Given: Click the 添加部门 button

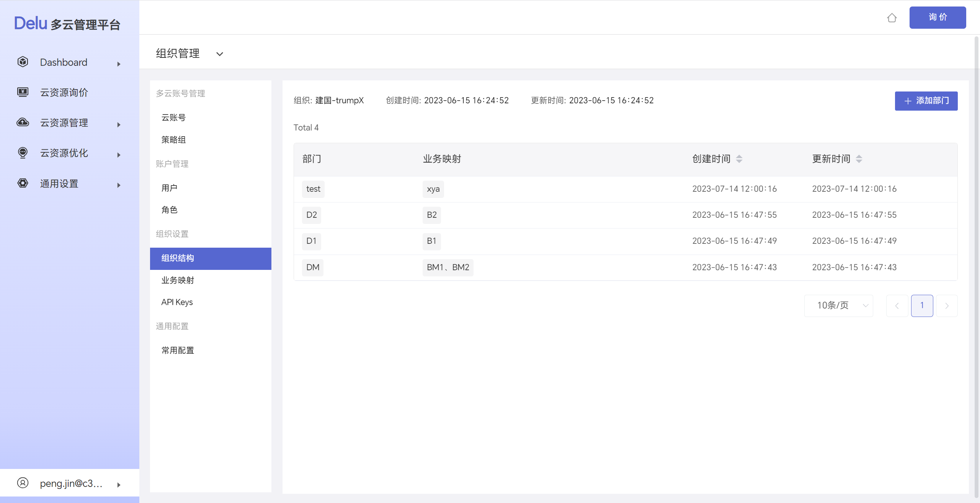Looking at the screenshot, I should point(926,101).
